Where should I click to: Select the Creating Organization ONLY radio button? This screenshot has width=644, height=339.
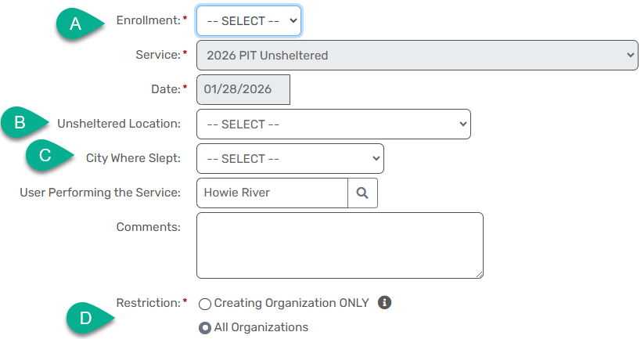(205, 304)
